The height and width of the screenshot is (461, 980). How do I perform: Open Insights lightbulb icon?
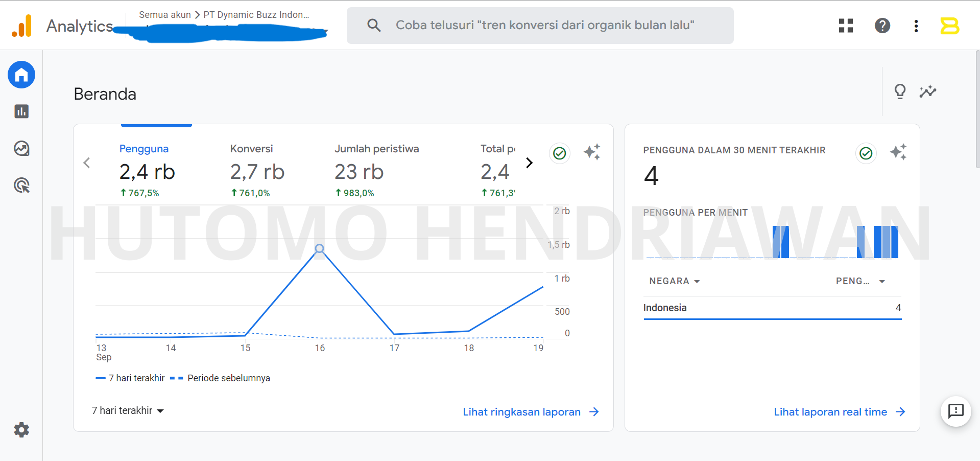(x=900, y=91)
